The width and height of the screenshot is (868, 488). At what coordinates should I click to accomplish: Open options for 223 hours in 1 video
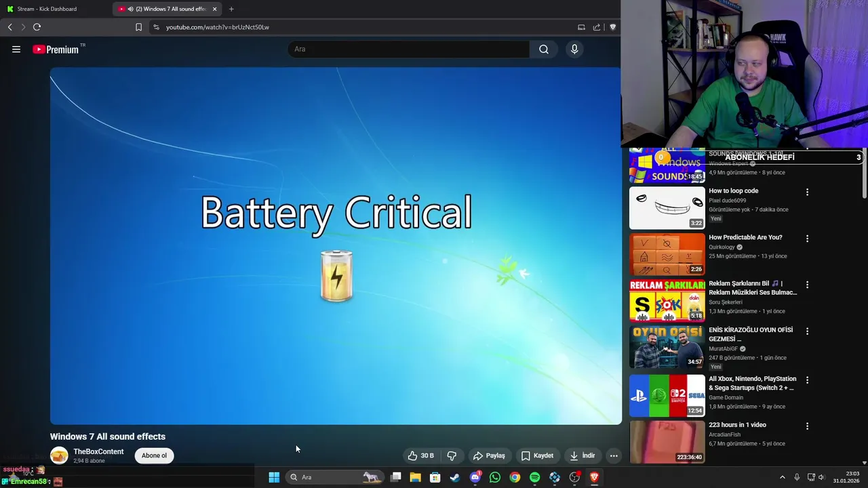point(807,426)
